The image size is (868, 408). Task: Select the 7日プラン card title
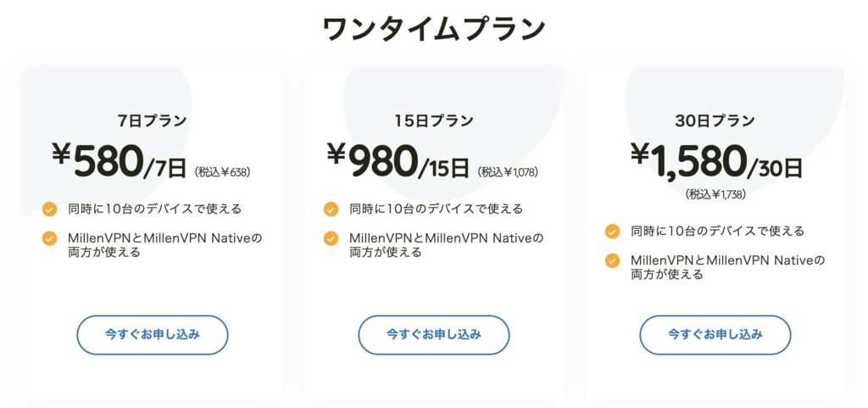153,120
